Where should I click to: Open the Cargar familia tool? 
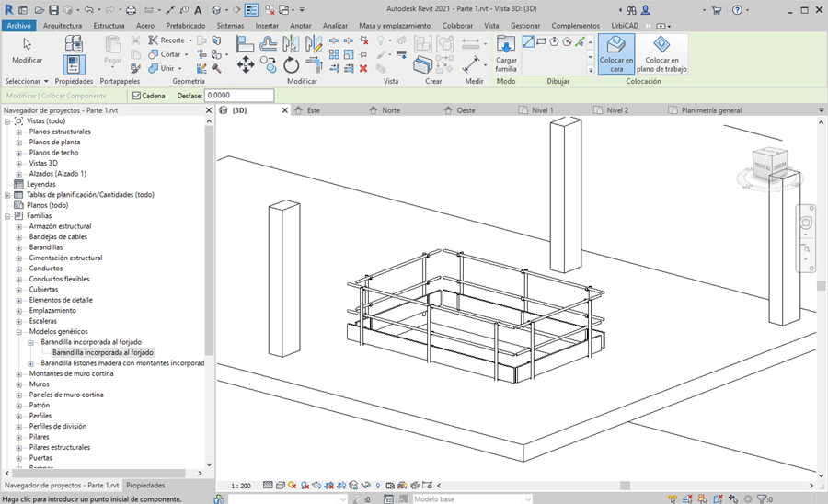(506, 54)
